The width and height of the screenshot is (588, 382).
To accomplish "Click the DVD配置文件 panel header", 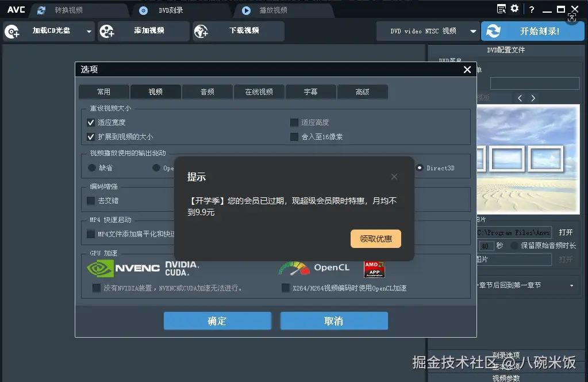I will pyautogui.click(x=506, y=50).
